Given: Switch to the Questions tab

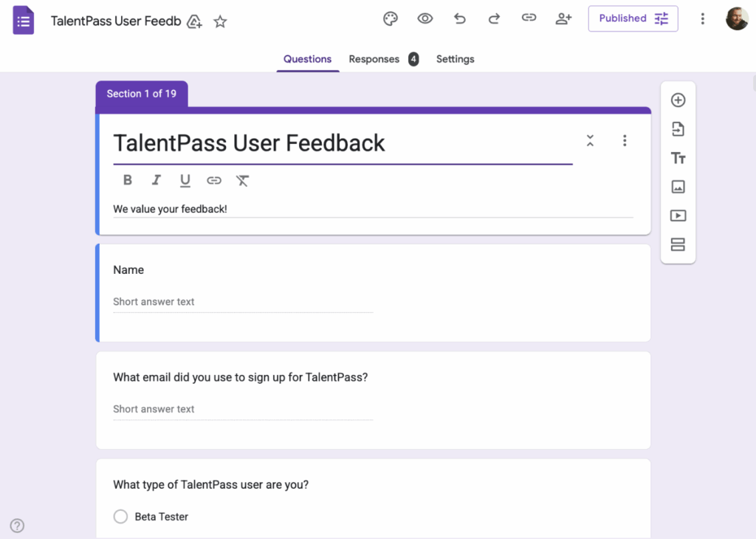Looking at the screenshot, I should 308,59.
